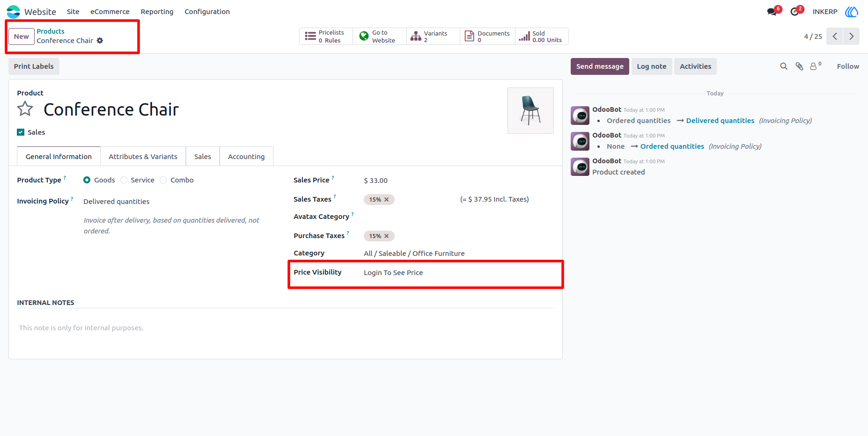
Task: Click the Pricelists list icon
Action: (310, 36)
